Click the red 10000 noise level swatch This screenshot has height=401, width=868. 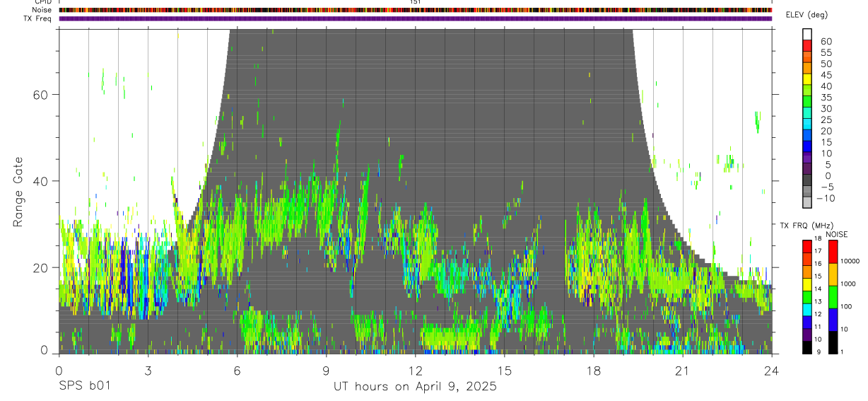[832, 251]
